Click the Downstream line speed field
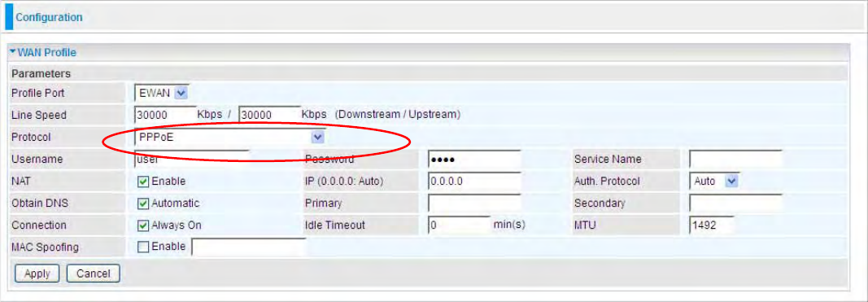The height and width of the screenshot is (302, 868). coord(165,115)
